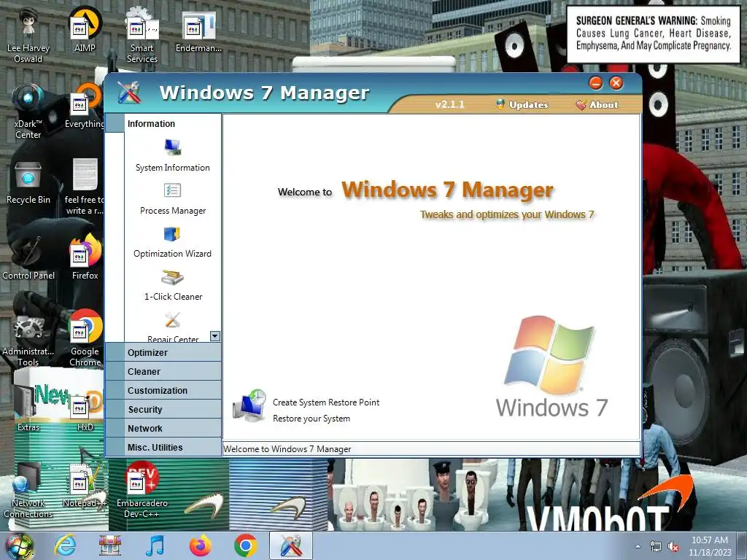747x560 pixels.
Task: Open Administrative Tools desktop icon
Action: pyautogui.click(x=28, y=327)
